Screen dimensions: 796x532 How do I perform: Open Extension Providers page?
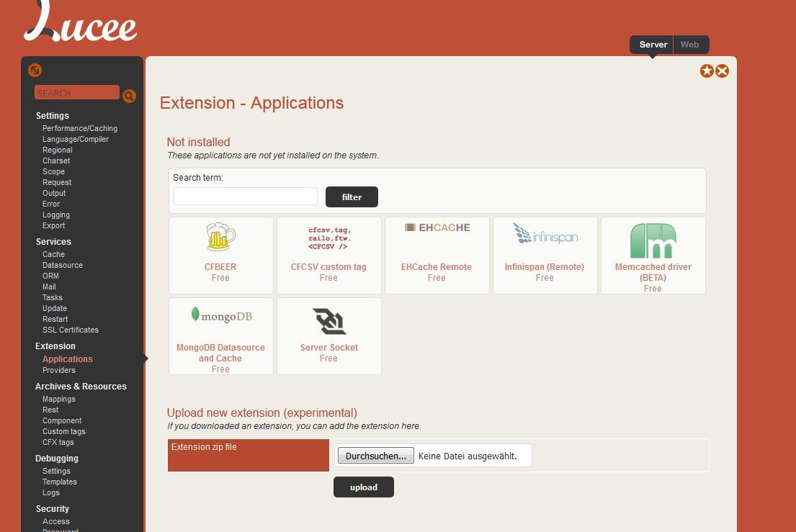[x=59, y=370]
